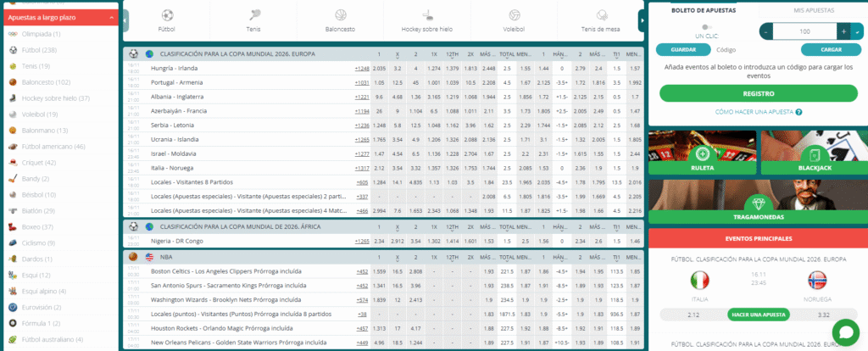Click the Código input field
Image resolution: width=868 pixels, height=351 pixels.
[x=755, y=50]
